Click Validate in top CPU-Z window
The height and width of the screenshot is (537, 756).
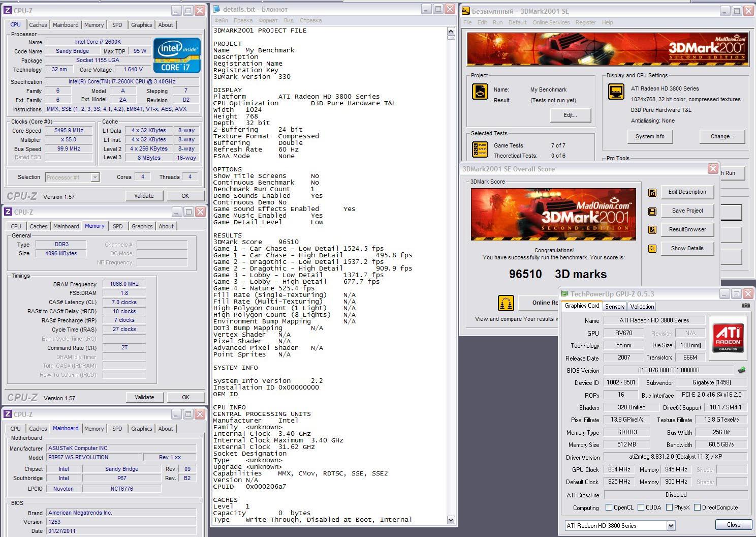pos(144,196)
